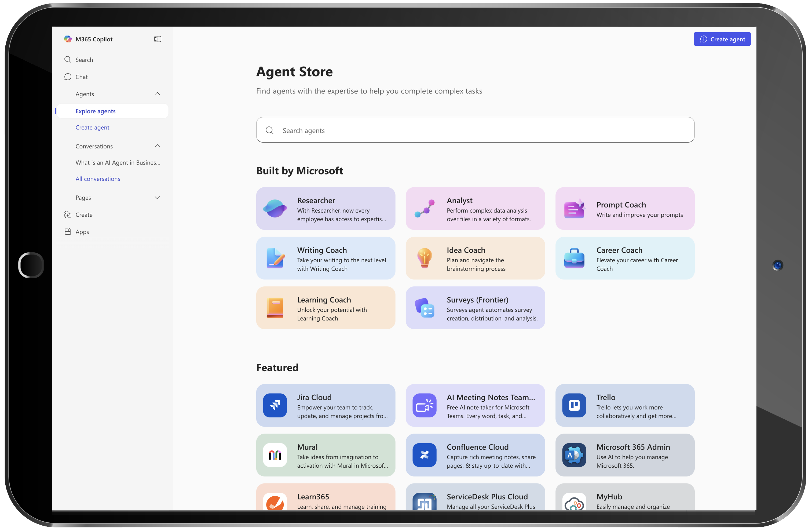Click the Trello icon
This screenshot has width=812, height=531.
(574, 405)
